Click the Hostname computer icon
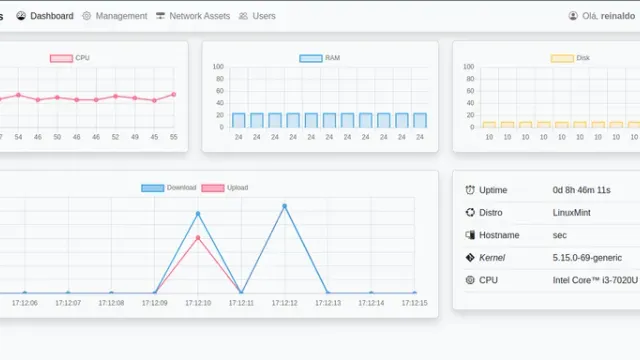The width and height of the screenshot is (640, 360). click(x=470, y=235)
